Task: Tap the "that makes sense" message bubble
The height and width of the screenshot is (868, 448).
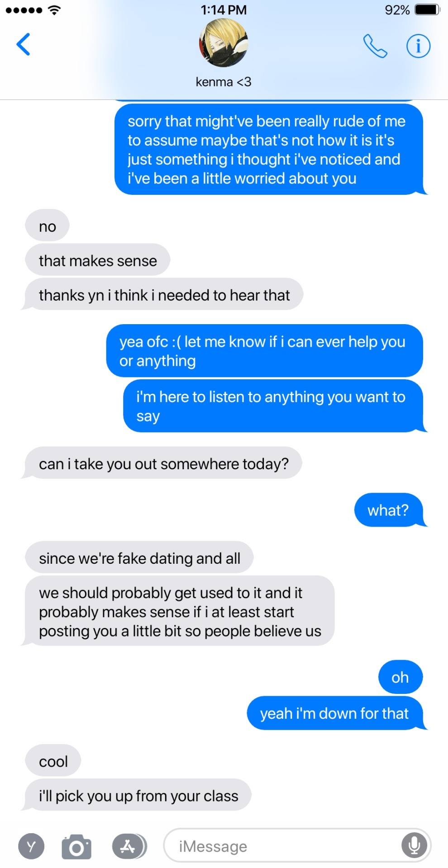Action: point(98,260)
